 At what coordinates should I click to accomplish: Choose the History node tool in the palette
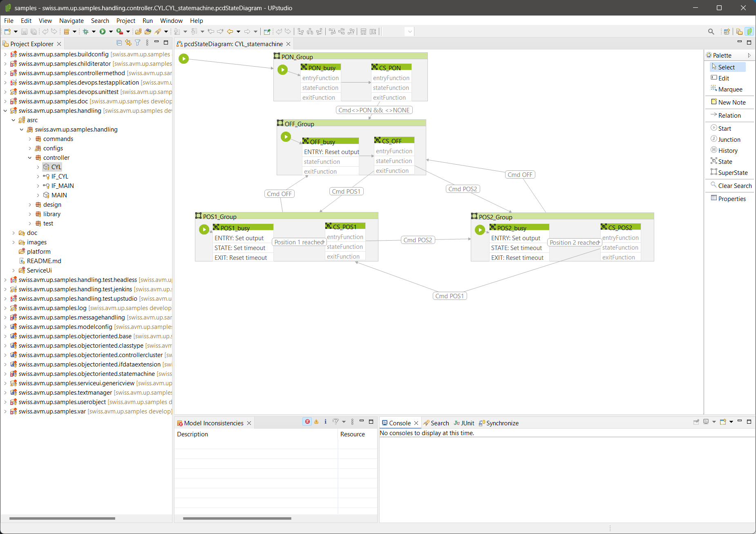[x=727, y=151]
